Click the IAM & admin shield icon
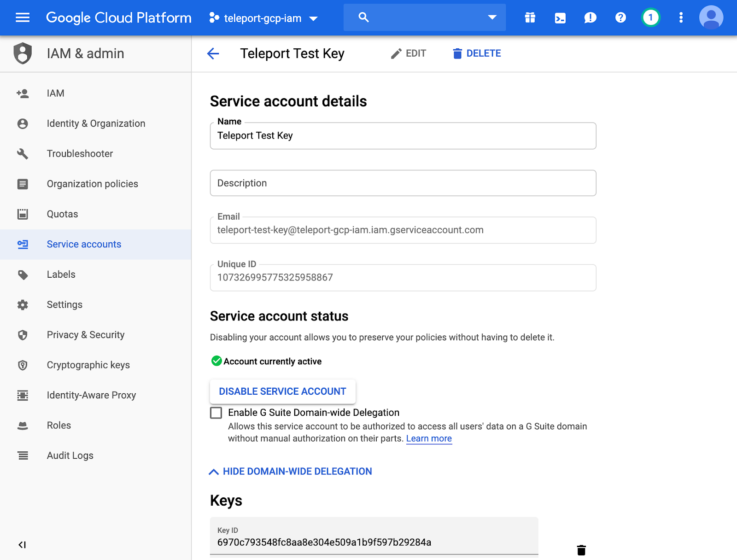Screen dimensions: 737x560 (x=23, y=53)
